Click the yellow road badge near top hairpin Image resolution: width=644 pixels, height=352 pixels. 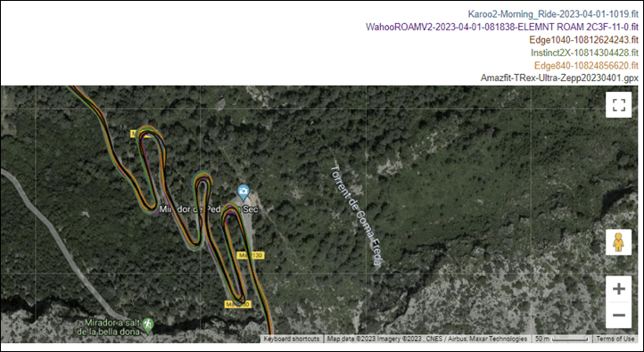[x=136, y=134]
